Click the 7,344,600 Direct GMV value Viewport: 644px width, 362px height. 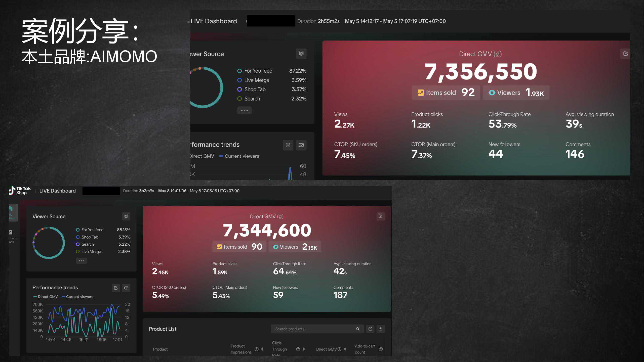(267, 230)
